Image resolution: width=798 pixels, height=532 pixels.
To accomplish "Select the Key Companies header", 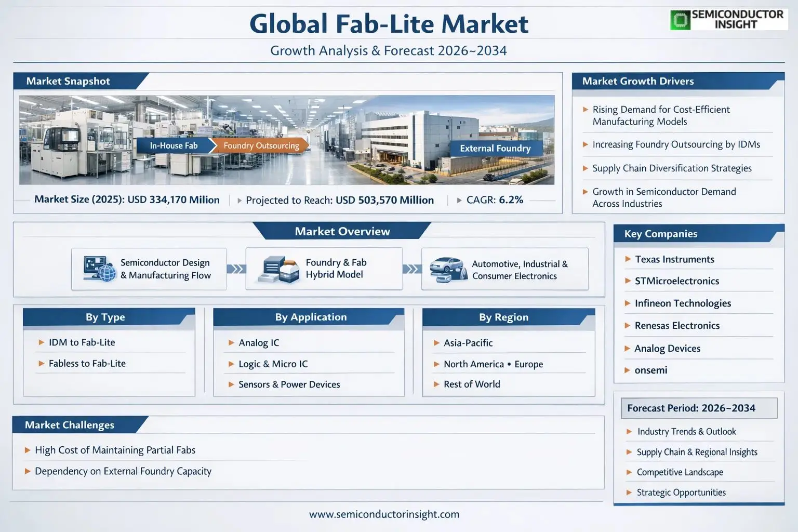I will click(699, 233).
